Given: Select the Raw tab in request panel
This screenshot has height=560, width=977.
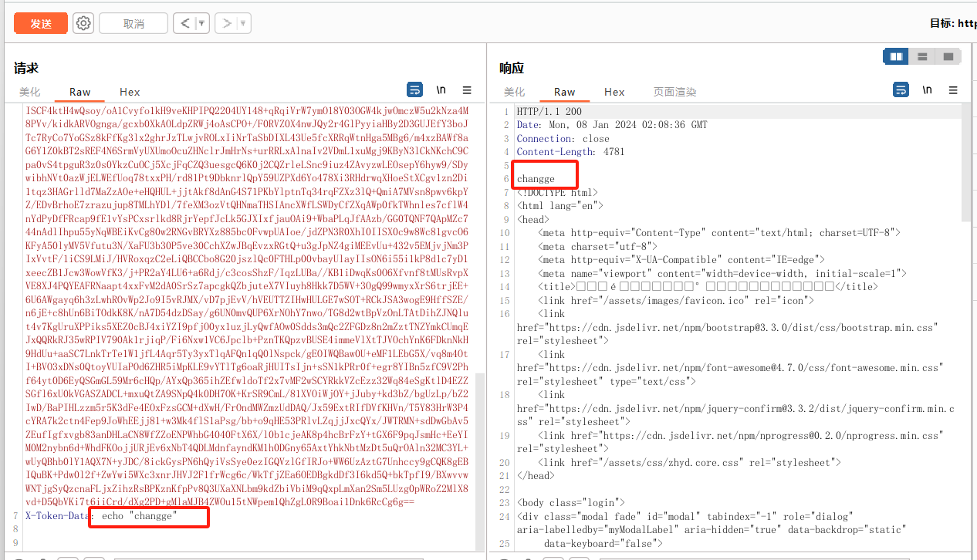Looking at the screenshot, I should pos(79,92).
